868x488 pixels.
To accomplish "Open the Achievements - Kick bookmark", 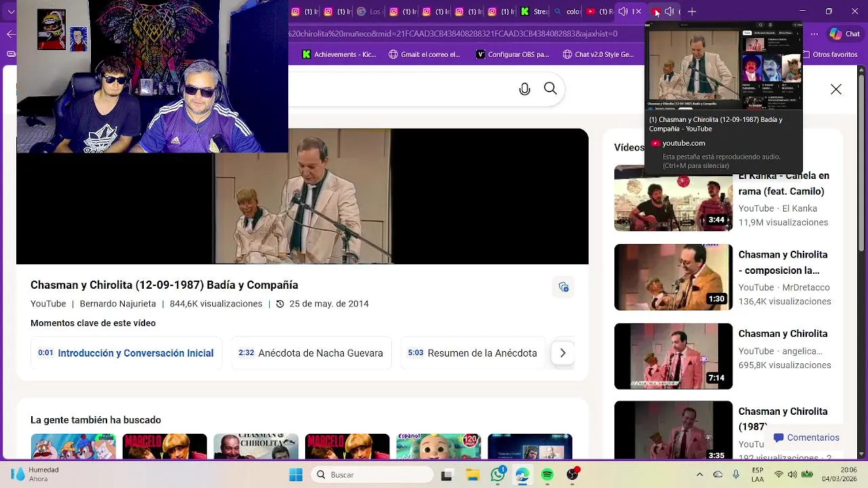I will 339,54.
